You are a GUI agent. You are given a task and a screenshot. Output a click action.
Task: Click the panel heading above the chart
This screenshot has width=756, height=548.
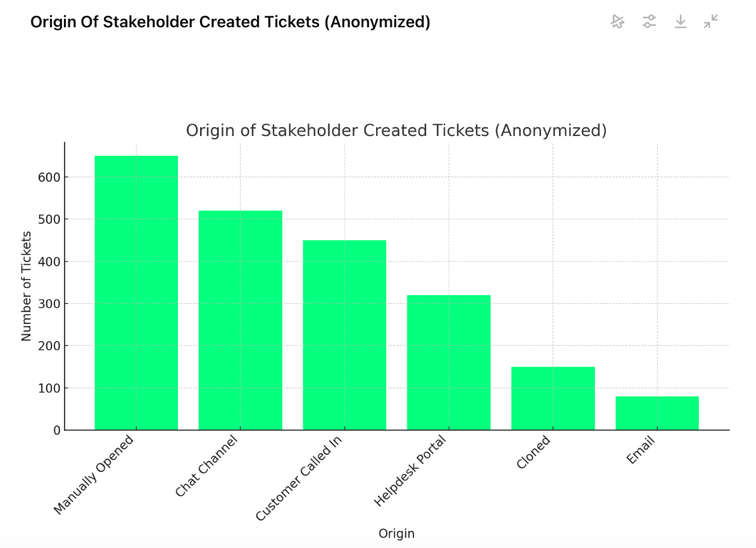pyautogui.click(x=230, y=22)
